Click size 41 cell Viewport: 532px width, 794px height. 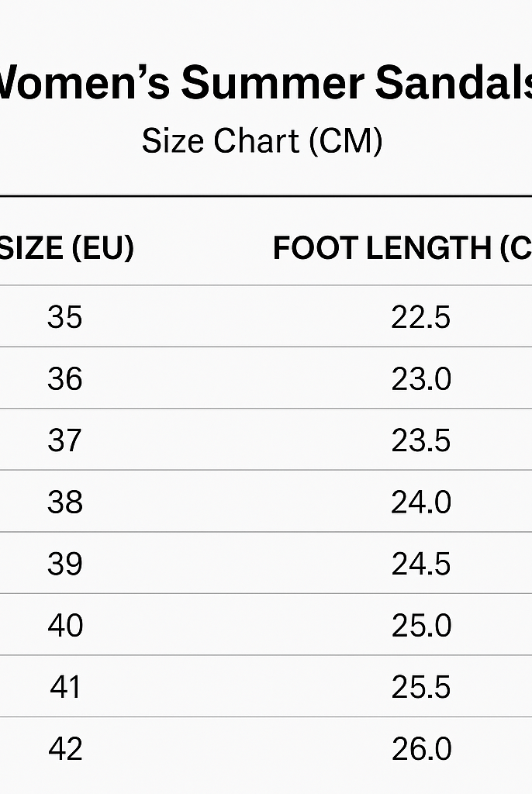(x=65, y=687)
